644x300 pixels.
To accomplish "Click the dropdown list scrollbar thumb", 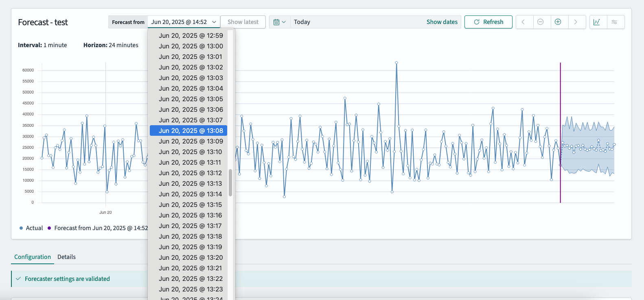I will pyautogui.click(x=230, y=183).
